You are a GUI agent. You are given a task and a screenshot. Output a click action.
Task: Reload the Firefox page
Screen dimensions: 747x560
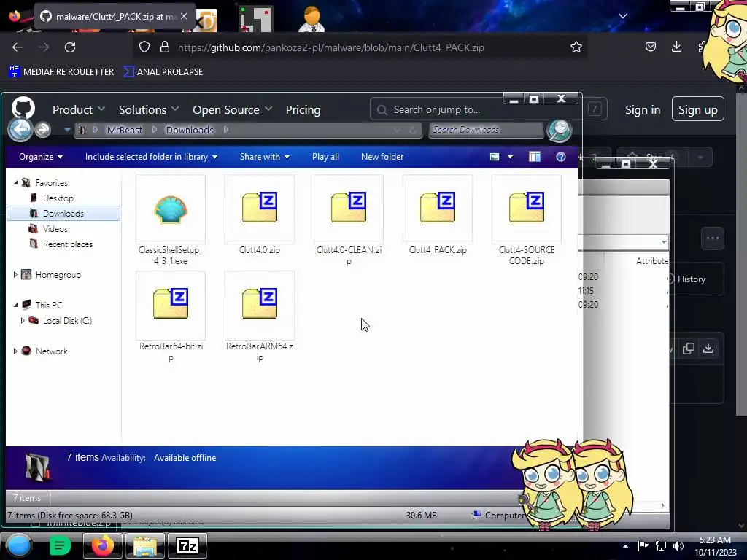click(x=70, y=47)
